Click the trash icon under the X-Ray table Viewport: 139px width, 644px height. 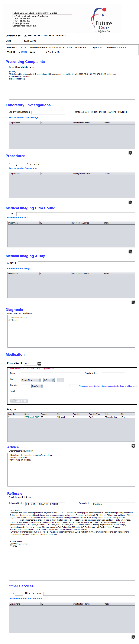[133, 302]
